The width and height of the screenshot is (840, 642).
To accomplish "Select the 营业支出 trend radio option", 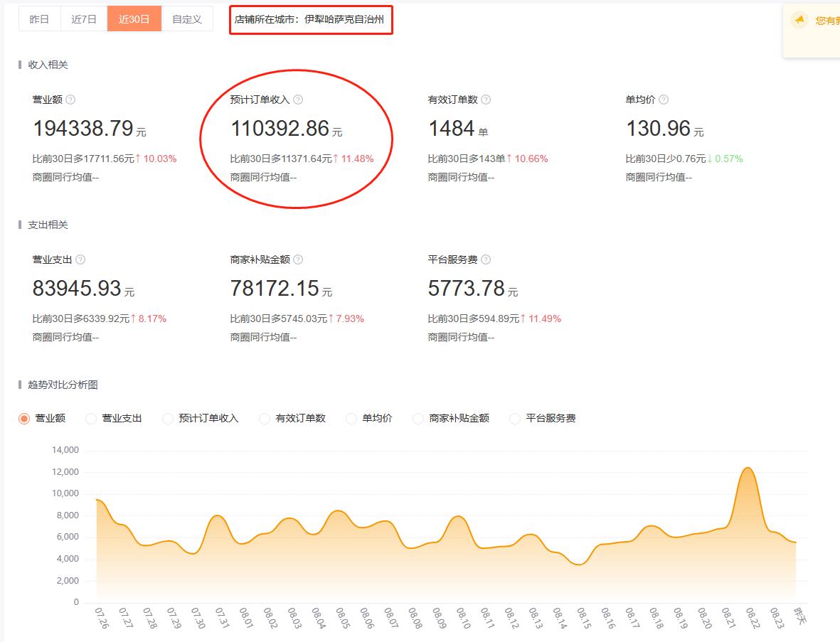I will click(91, 419).
